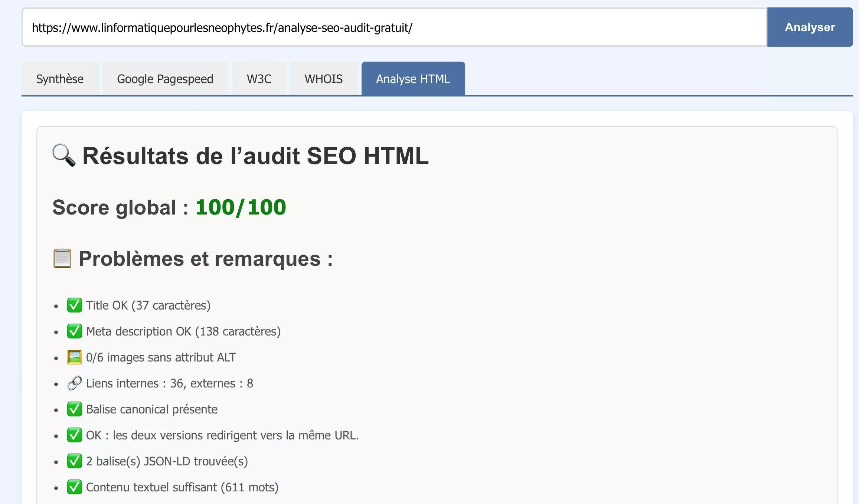
Task: Click the checkmark beside Meta description OK
Action: coord(75,331)
